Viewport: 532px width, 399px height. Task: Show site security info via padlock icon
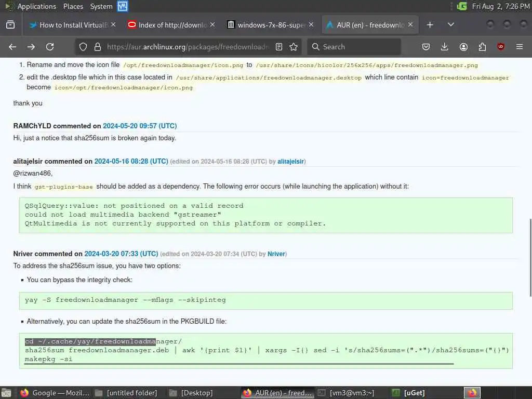[98, 47]
